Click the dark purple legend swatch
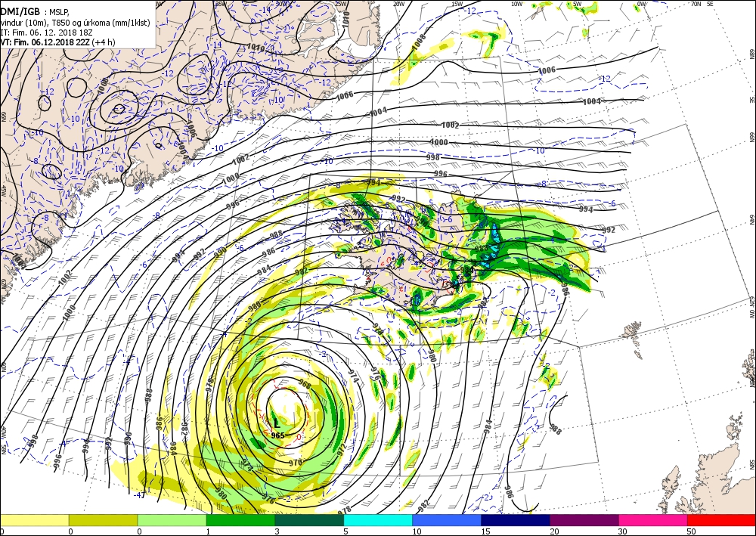This screenshot has width=756, height=536. pos(584,520)
